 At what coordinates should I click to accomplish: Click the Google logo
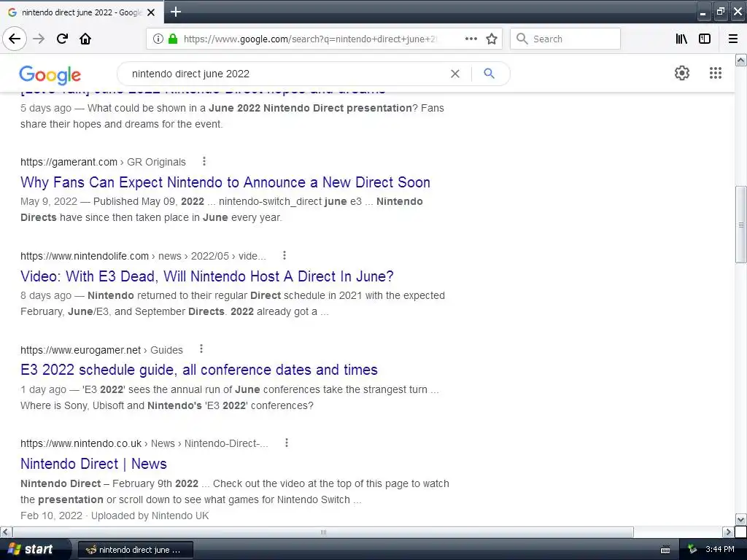(x=50, y=75)
